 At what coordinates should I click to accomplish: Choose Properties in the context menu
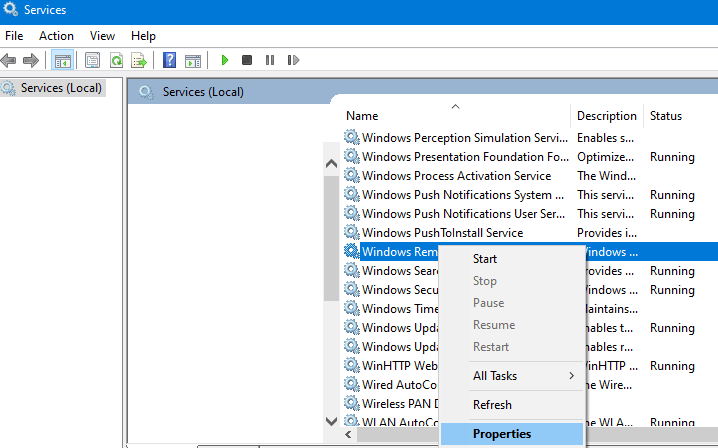pos(512,434)
